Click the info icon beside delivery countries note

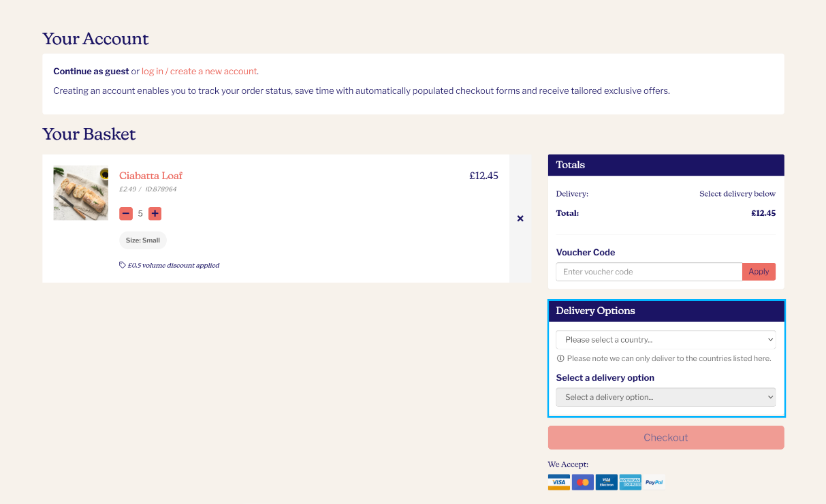pyautogui.click(x=560, y=358)
